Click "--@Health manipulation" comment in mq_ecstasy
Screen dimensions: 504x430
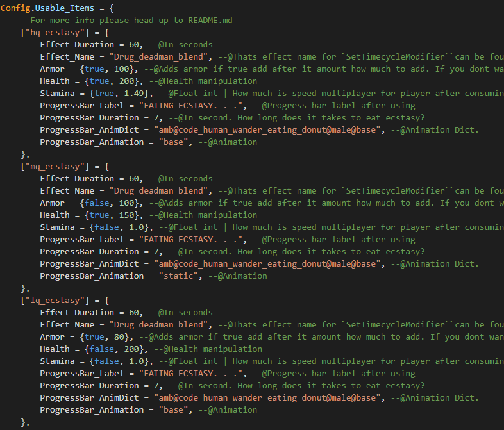click(x=203, y=215)
